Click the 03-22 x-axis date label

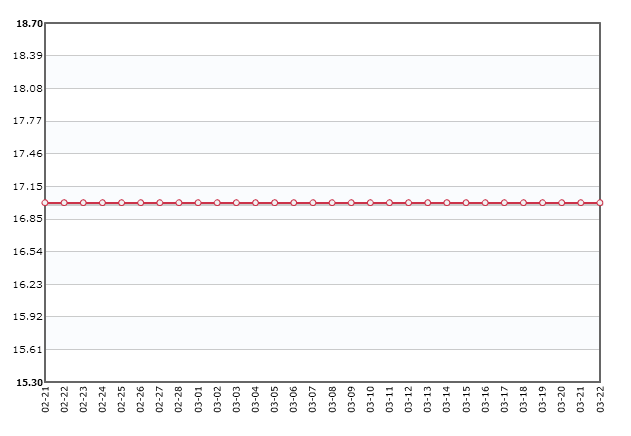pos(600,399)
